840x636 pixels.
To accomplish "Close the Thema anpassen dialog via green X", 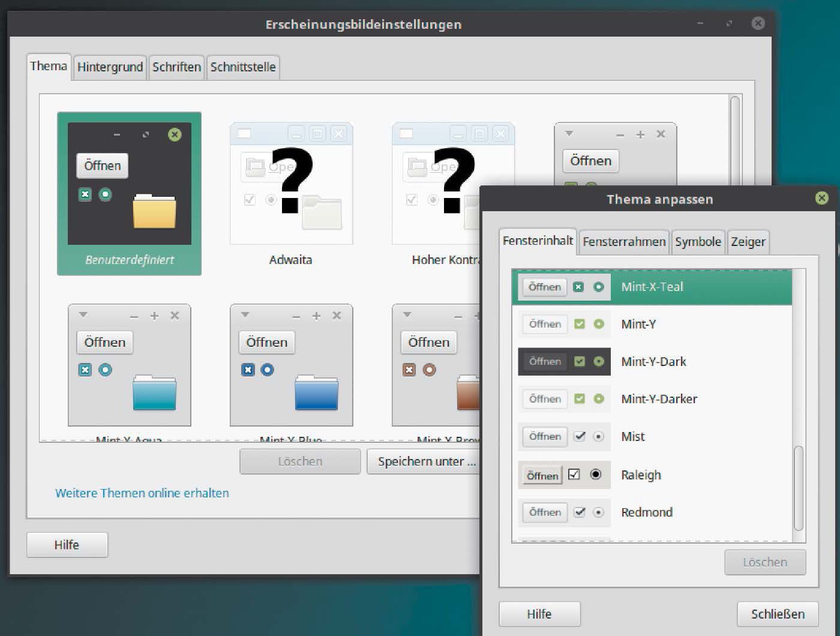I will 822,198.
